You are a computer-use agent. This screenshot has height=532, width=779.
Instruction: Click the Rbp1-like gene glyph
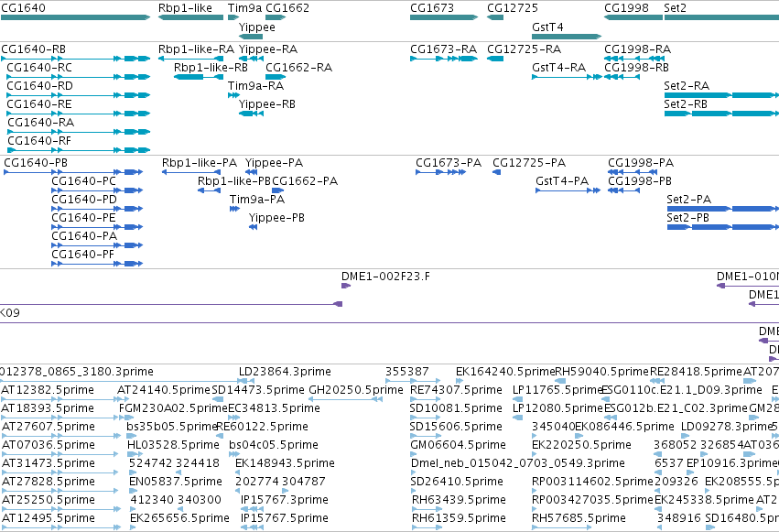(190, 17)
